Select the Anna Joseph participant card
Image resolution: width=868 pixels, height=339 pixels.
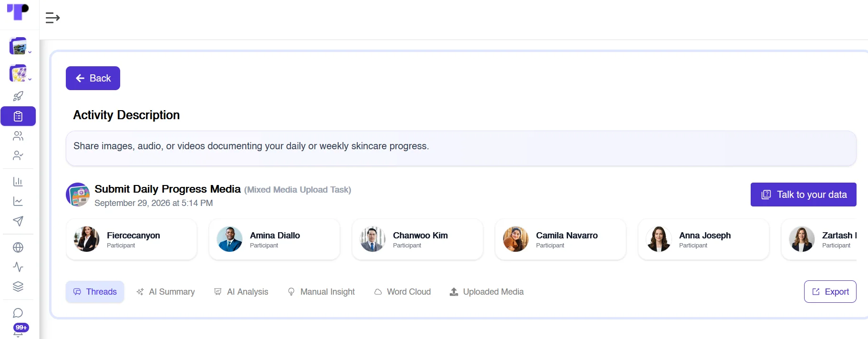point(704,239)
